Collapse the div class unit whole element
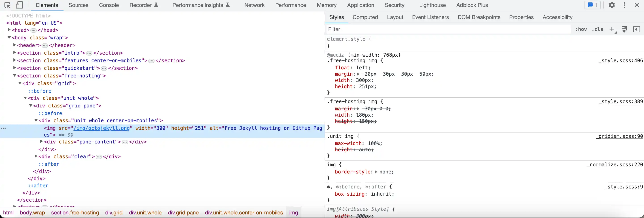The width and height of the screenshot is (644, 218). [25, 98]
